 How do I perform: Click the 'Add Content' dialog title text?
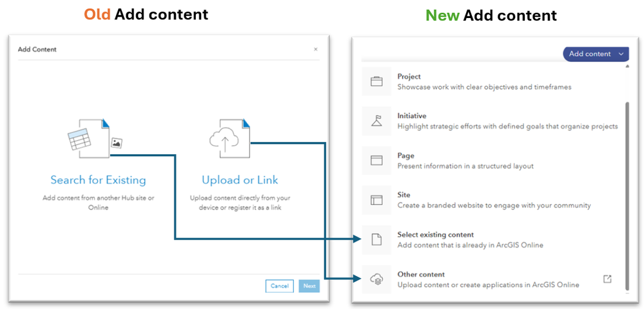37,49
